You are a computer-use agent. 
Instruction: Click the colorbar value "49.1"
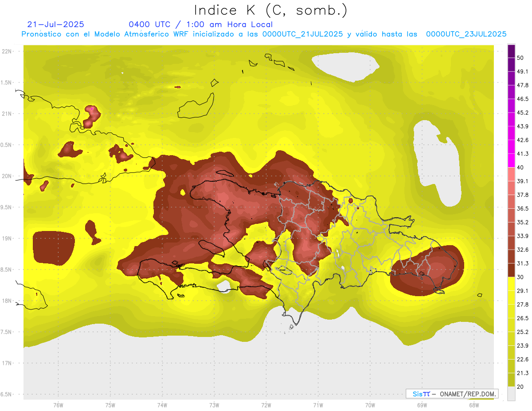523,71
